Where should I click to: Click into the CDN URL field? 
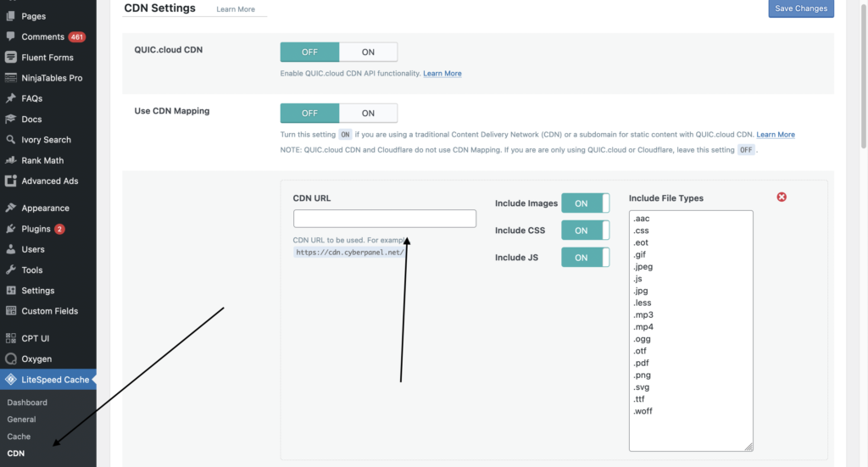coord(385,219)
